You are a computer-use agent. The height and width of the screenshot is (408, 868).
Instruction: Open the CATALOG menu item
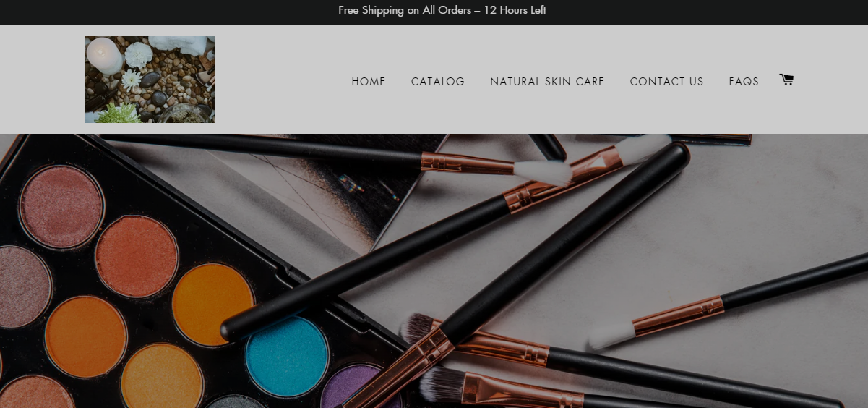pyautogui.click(x=438, y=82)
